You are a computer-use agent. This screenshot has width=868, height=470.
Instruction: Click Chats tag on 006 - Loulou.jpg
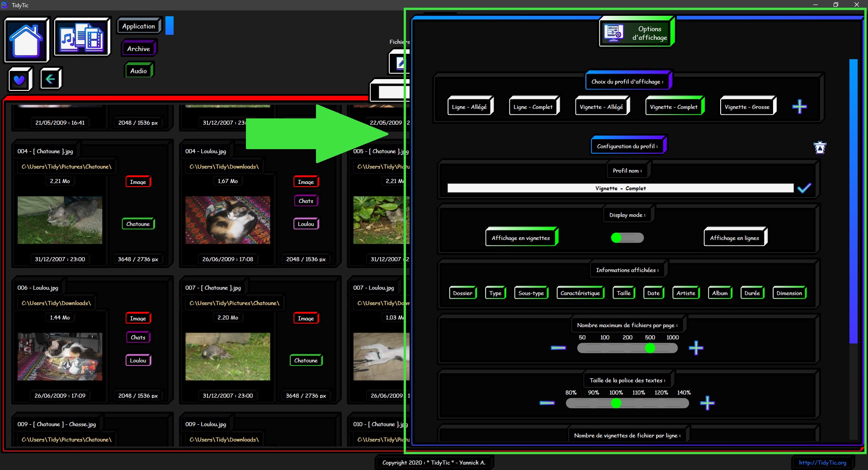coord(138,337)
